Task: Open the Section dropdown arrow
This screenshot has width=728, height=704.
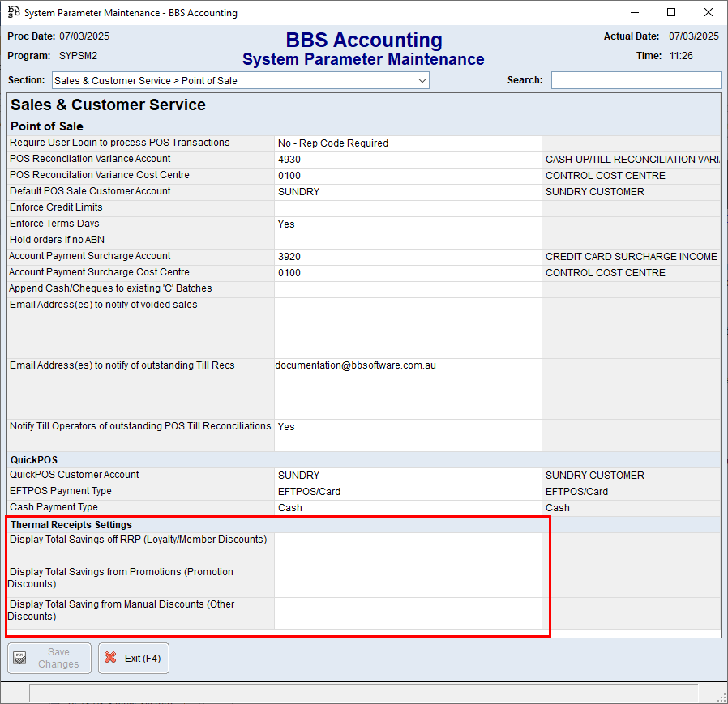Action: [422, 81]
